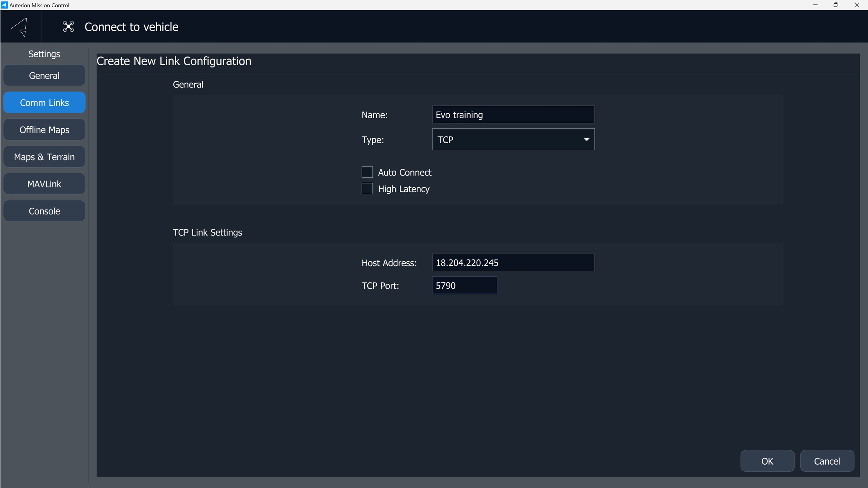Click the TCP Port field

coord(464,286)
